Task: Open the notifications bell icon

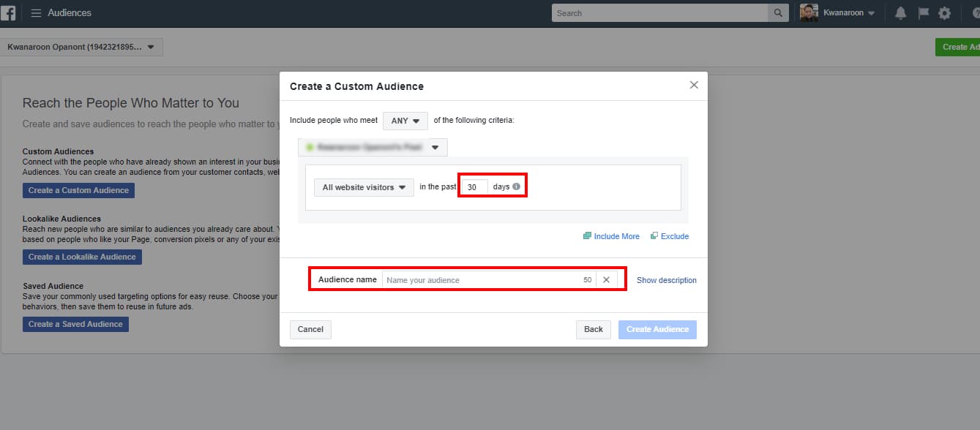Action: pos(901,13)
